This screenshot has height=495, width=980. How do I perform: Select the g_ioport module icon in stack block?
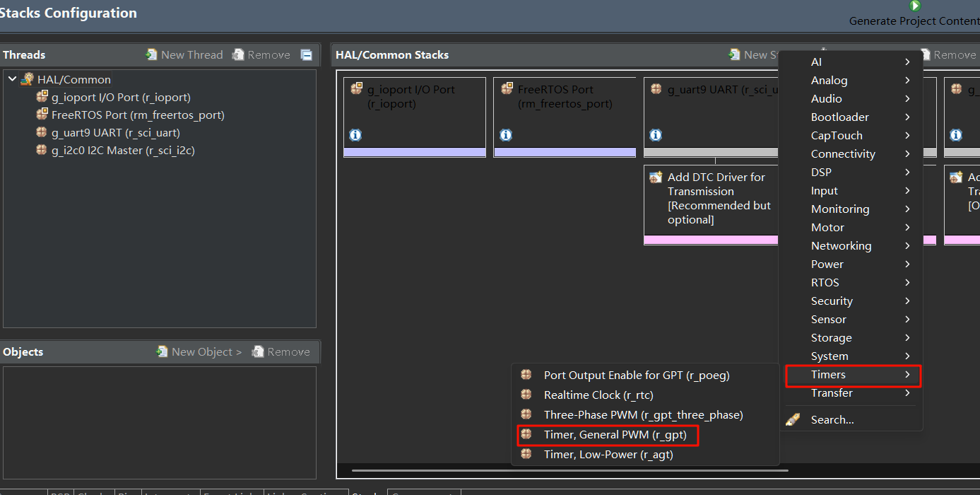coord(357,88)
